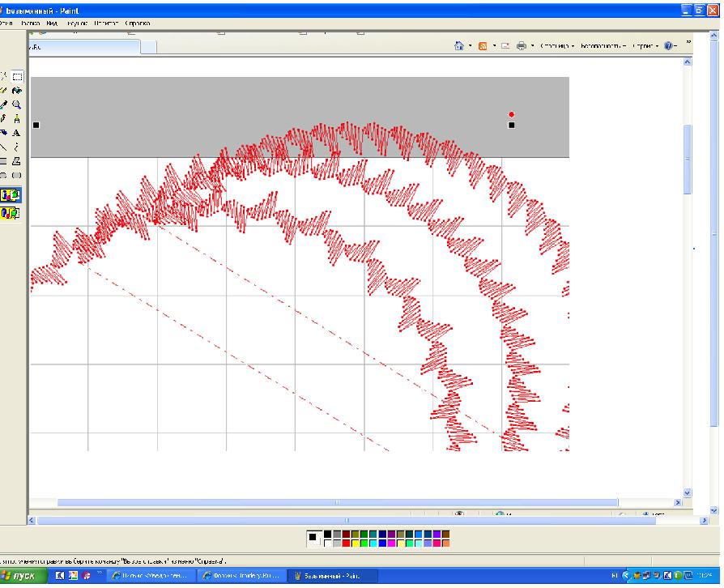Screen dimensions: 724x588
Task: Select the Fill with color bucket tool
Action: tap(17, 91)
